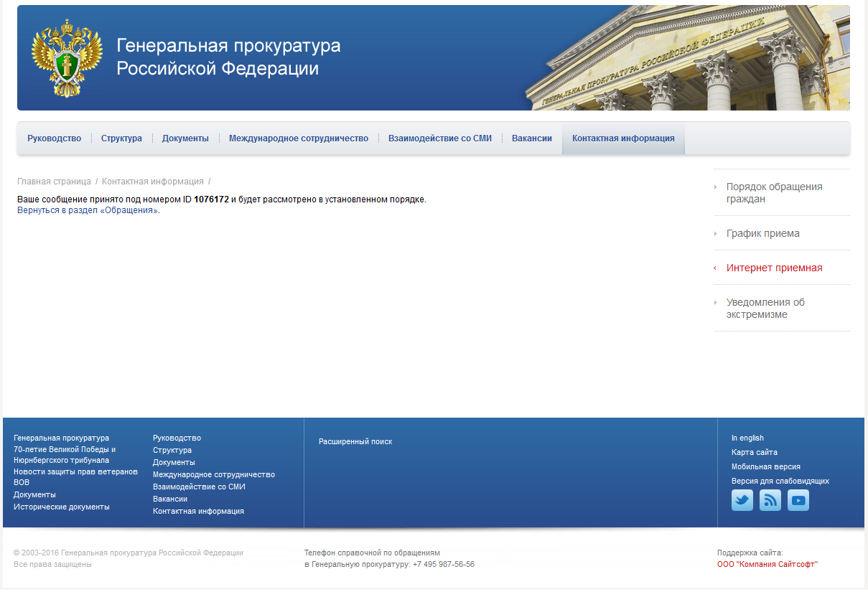Image resolution: width=868 pixels, height=592 pixels.
Task: Open Порядок обращения граждан sidebar link
Action: [775, 193]
